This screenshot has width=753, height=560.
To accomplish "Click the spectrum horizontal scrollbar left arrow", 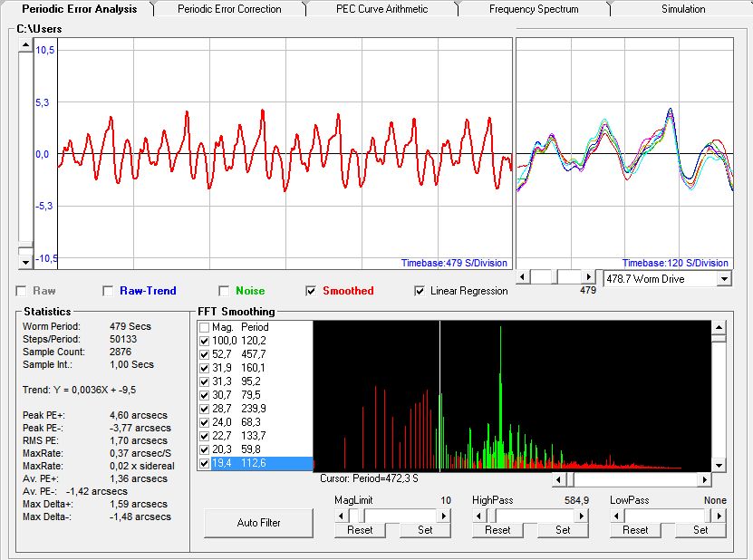I will tap(559, 479).
